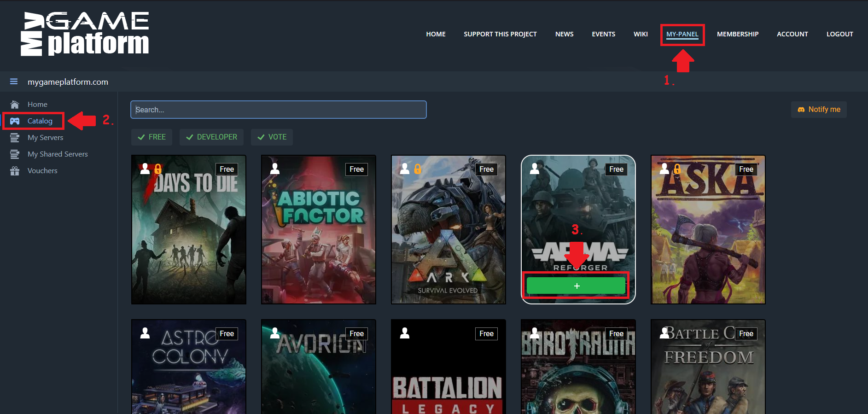The width and height of the screenshot is (868, 414).
Task: Open the ACCOUNT page
Action: pyautogui.click(x=792, y=34)
